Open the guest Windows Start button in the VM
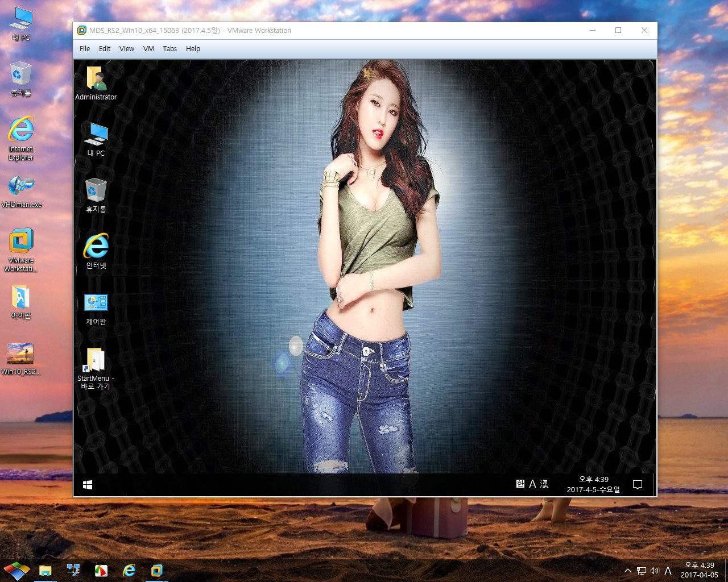The image size is (728, 582). [88, 485]
